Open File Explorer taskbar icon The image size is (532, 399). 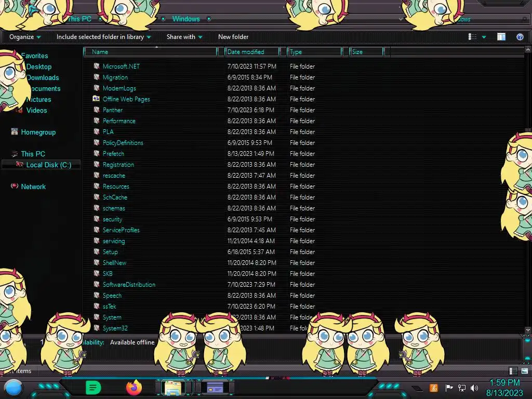[172, 388]
